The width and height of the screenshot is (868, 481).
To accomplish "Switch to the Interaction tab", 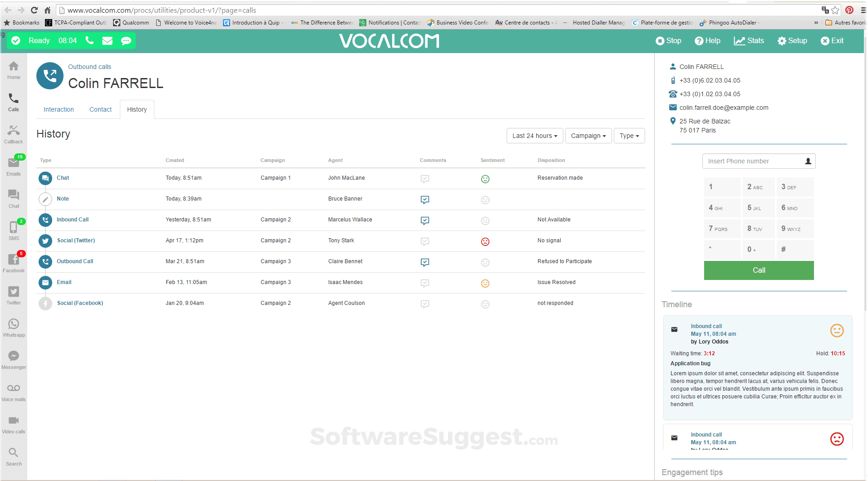I will [x=59, y=109].
